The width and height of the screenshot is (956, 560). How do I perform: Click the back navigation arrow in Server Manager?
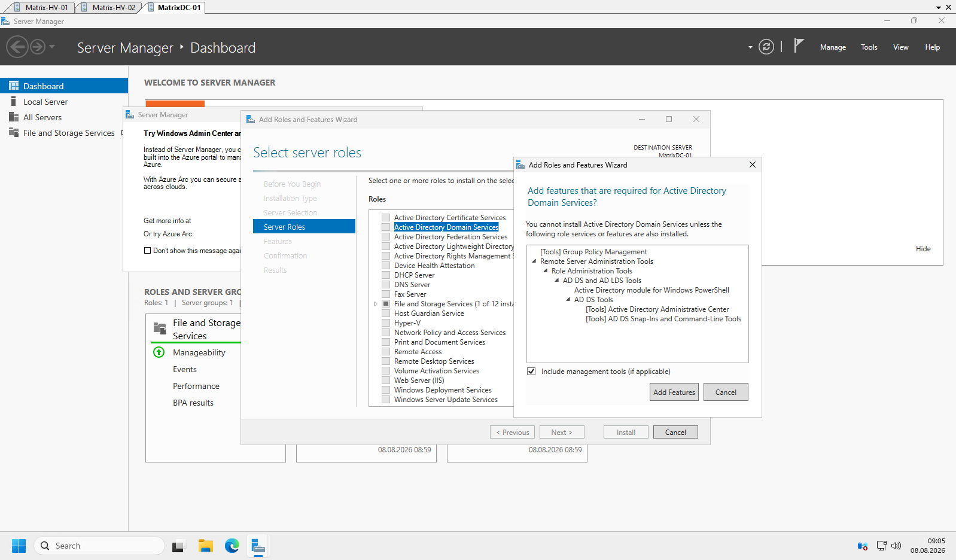coord(17,47)
